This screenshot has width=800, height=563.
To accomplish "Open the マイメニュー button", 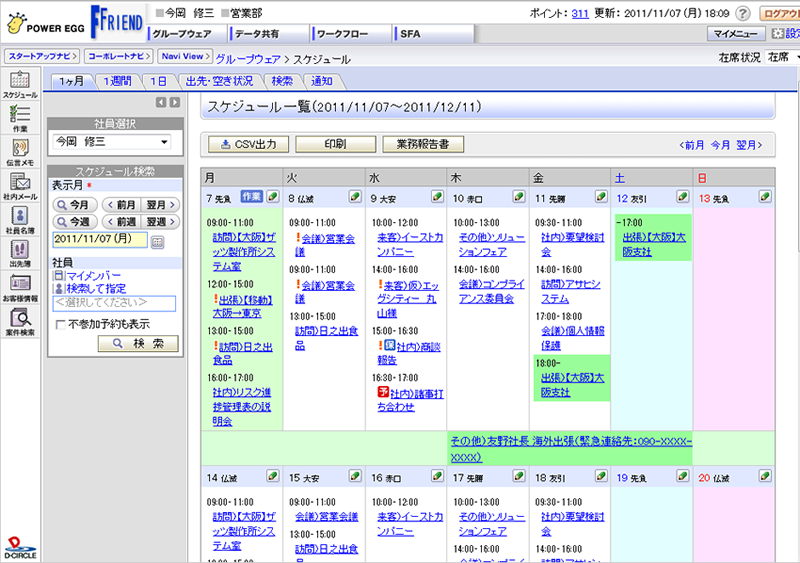I will [736, 34].
